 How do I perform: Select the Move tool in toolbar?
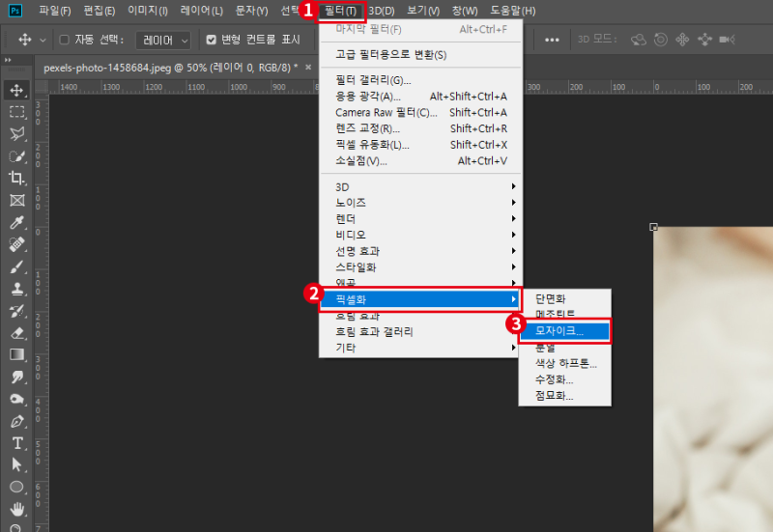[16, 90]
